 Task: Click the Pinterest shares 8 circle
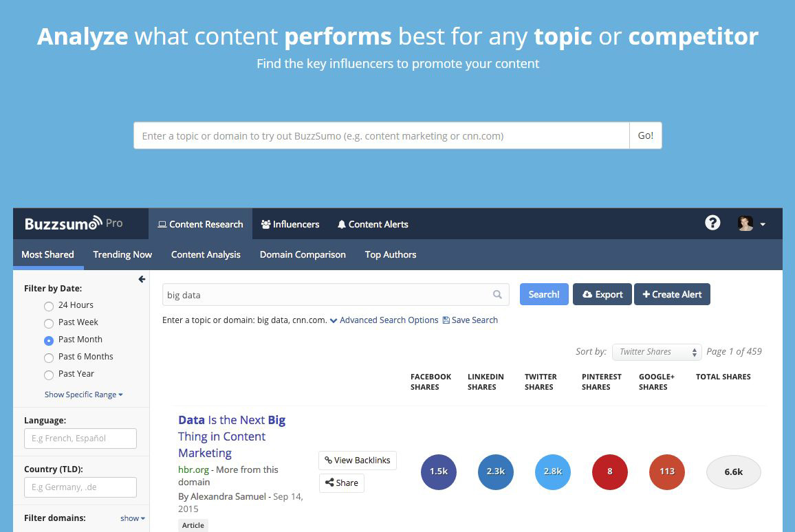coord(610,472)
